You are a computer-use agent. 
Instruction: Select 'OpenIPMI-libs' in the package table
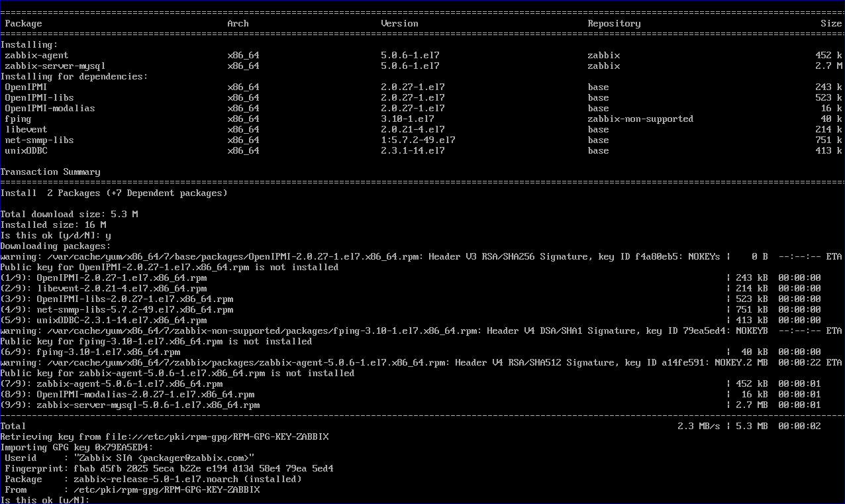coord(39,98)
